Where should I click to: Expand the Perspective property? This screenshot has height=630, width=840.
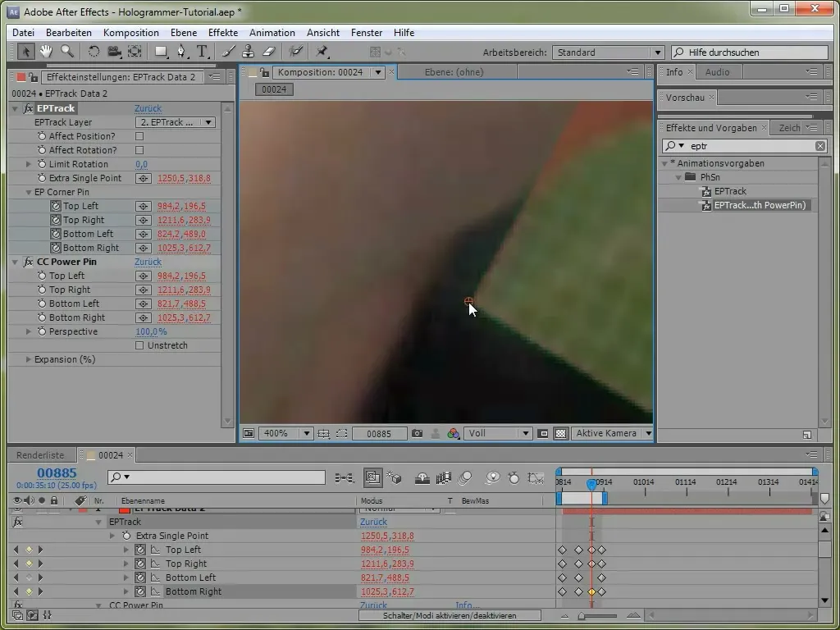(x=29, y=331)
